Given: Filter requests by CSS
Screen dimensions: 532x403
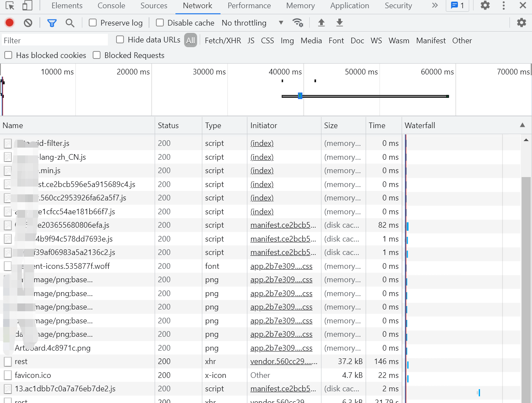Looking at the screenshot, I should pos(267,40).
